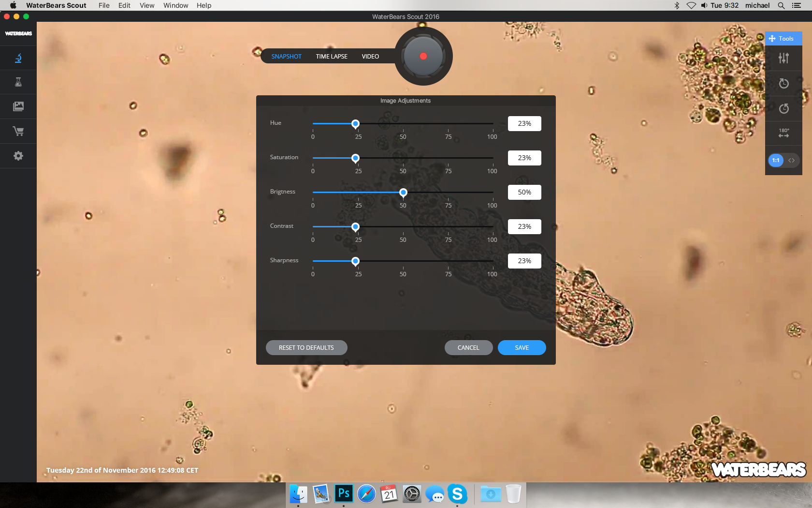
Task: Open the shop cart in sidebar
Action: click(x=18, y=131)
